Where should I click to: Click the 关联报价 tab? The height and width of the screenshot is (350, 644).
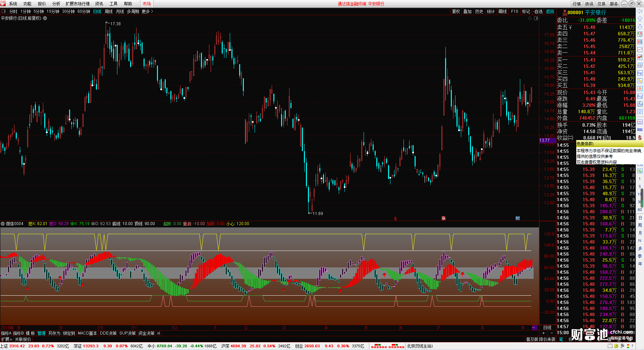coord(23,339)
